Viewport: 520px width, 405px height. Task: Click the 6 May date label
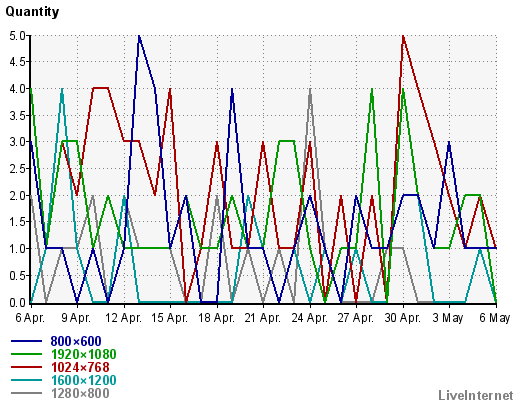point(495,318)
